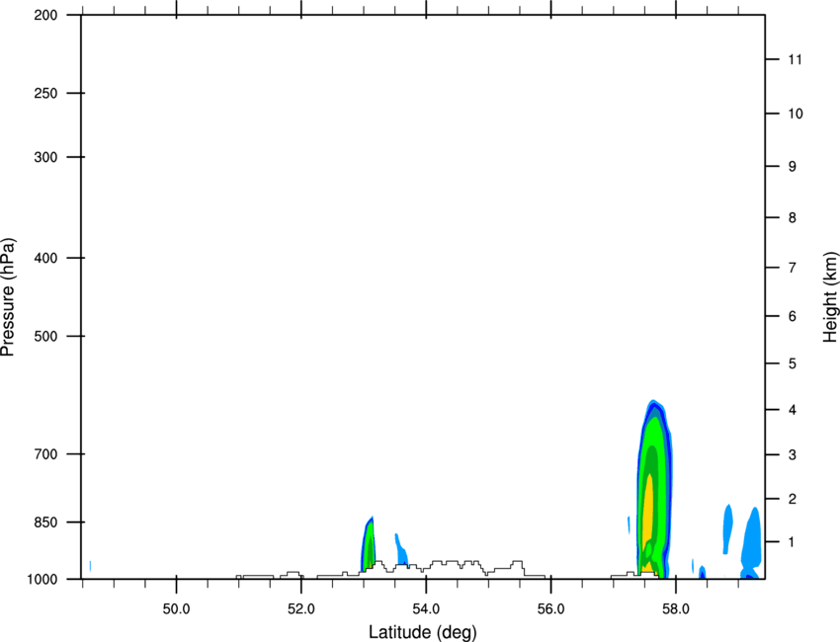This screenshot has width=840, height=642.
Task: Click the 'Height (km)' axis title
Action: (x=830, y=296)
